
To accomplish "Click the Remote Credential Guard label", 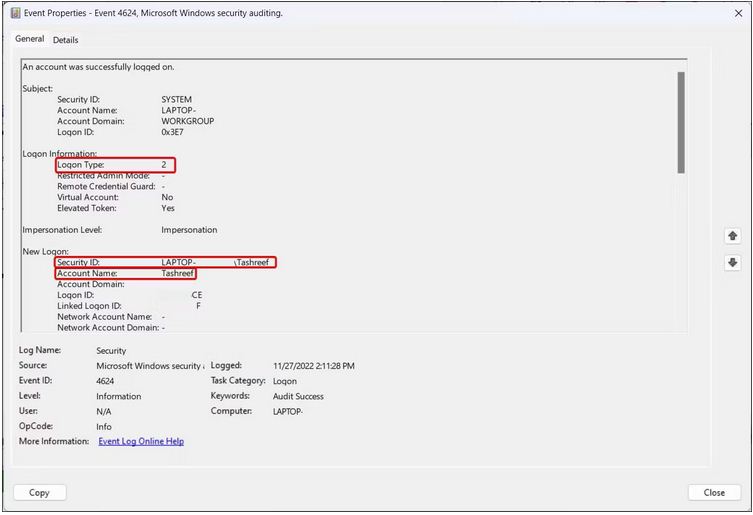I will [106, 186].
